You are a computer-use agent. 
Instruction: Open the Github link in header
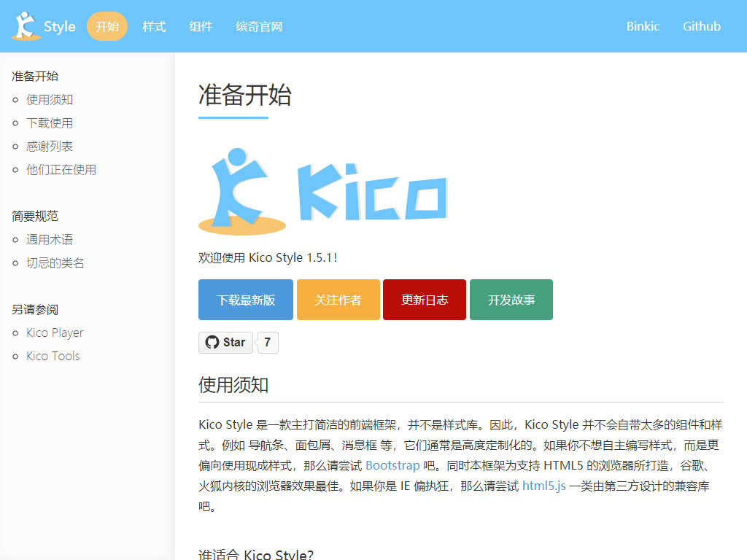point(701,26)
